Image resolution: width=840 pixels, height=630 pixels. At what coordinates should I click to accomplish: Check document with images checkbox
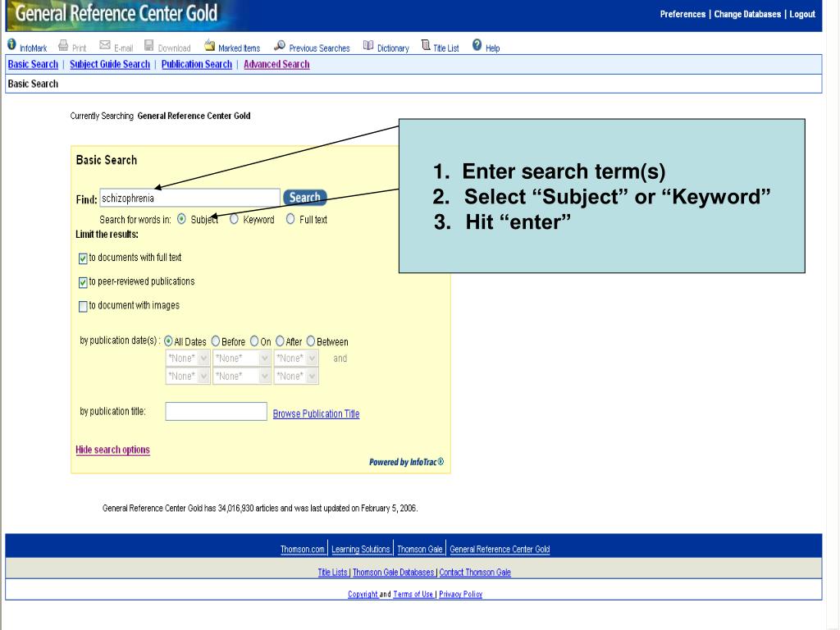tap(83, 307)
